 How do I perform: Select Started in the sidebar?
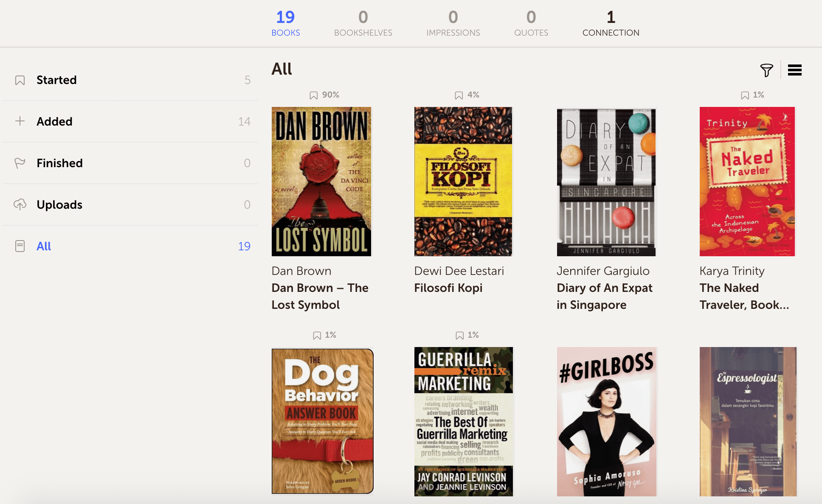(56, 80)
